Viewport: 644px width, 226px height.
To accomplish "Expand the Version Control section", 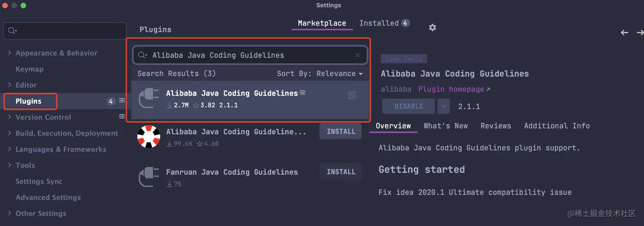I will [x=9, y=117].
